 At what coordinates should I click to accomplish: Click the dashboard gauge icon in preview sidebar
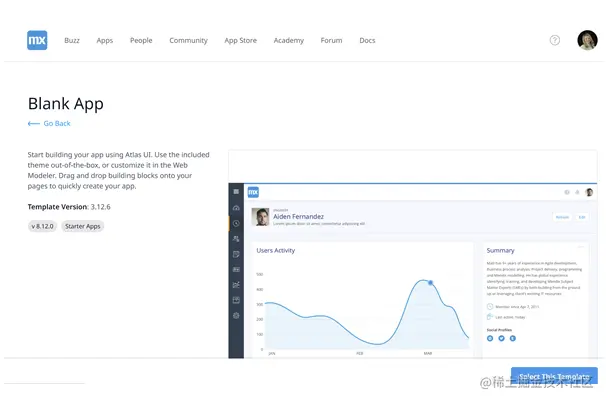click(236, 208)
